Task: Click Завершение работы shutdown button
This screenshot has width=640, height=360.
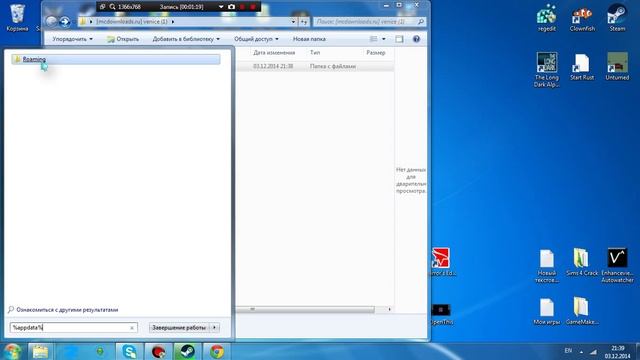Action: tap(179, 327)
